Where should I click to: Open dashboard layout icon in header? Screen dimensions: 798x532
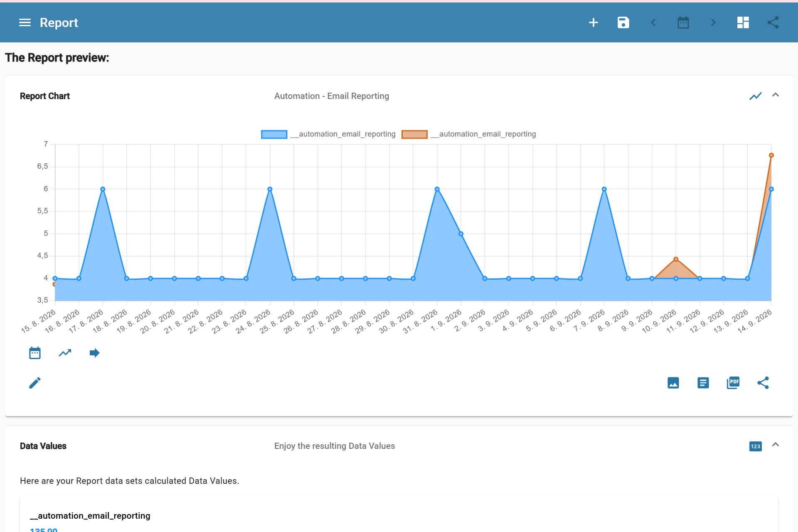[743, 22]
